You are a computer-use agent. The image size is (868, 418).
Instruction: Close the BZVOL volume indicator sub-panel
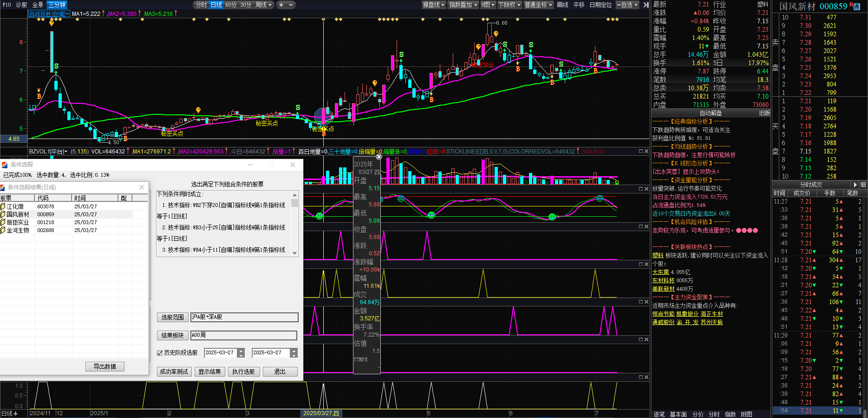click(x=646, y=151)
